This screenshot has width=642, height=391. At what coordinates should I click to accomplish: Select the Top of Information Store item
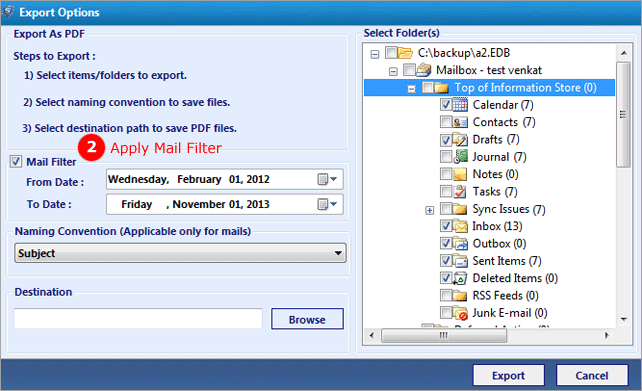tap(525, 88)
